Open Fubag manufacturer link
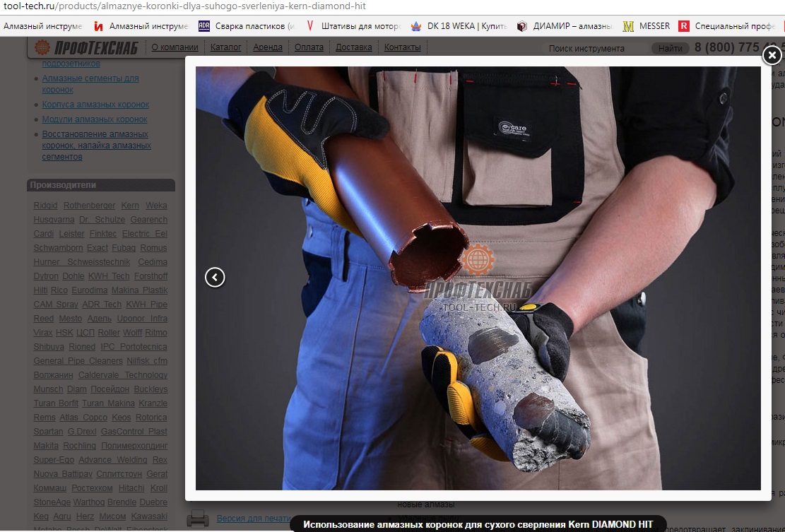 point(124,248)
